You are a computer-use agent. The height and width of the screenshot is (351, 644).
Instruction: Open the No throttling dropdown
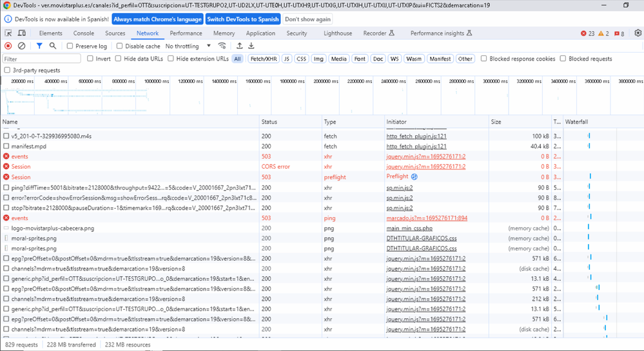pos(188,46)
